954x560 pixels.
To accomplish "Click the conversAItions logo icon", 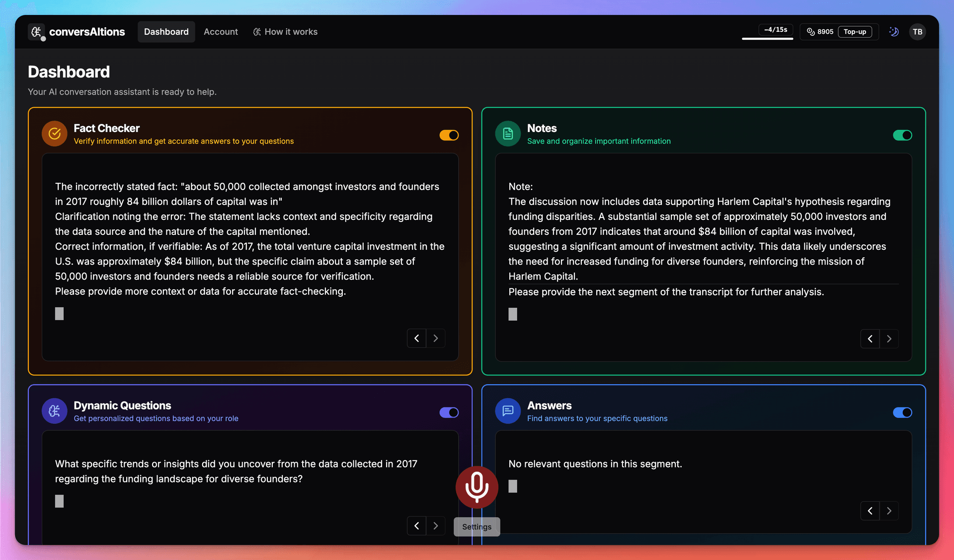I will (x=36, y=32).
